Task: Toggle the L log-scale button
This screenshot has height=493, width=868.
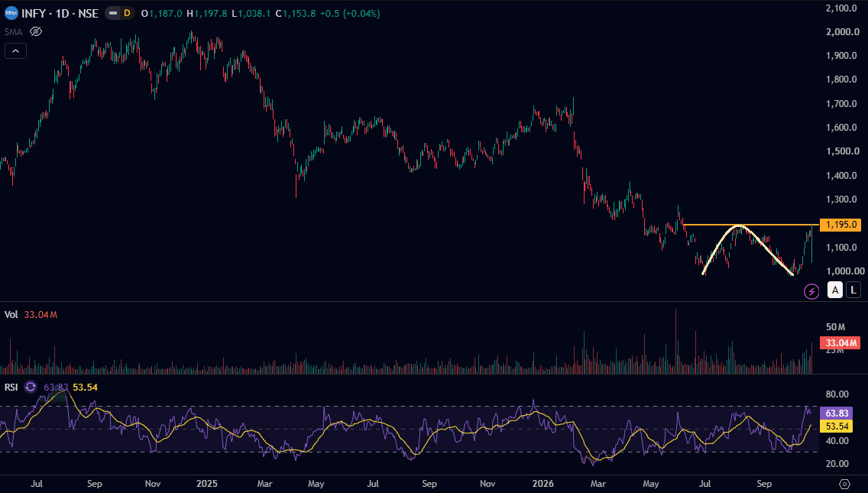Action: [853, 290]
